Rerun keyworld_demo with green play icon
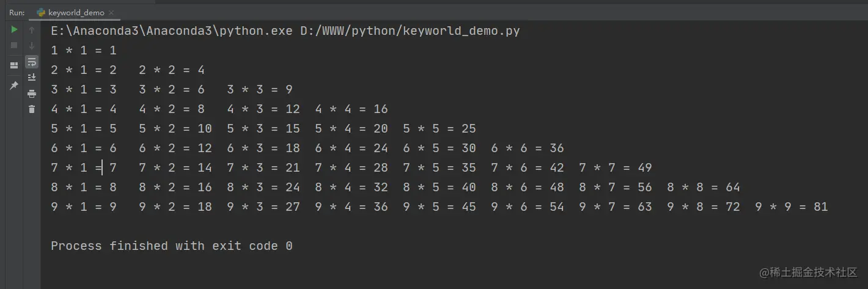868x289 pixels. [14, 30]
